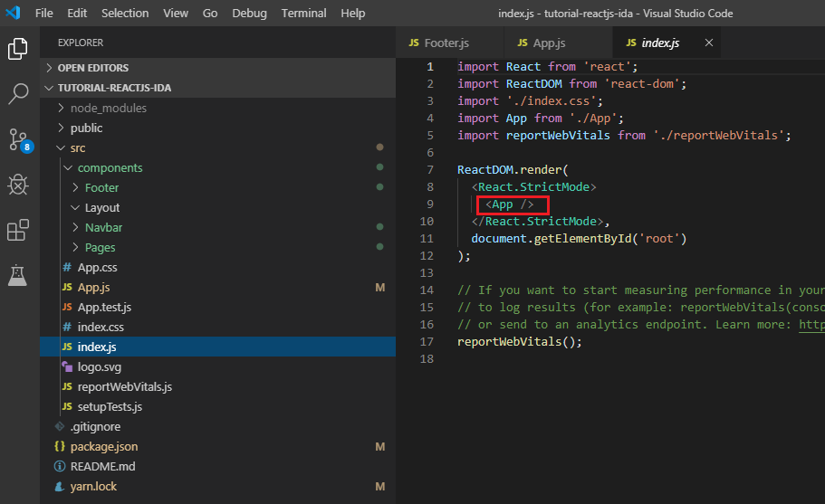Click JS icon of reportWebVitals.js
Screen dimensions: 825x504
[x=67, y=386]
